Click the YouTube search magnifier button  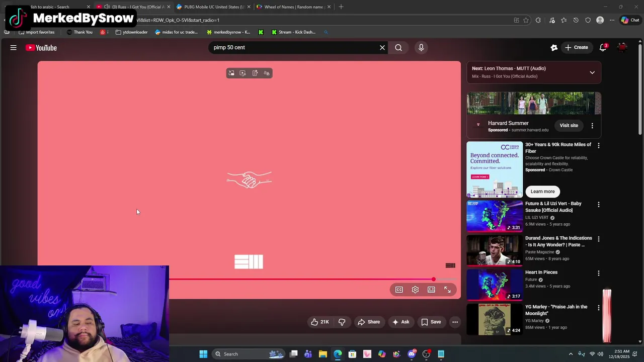(398, 48)
